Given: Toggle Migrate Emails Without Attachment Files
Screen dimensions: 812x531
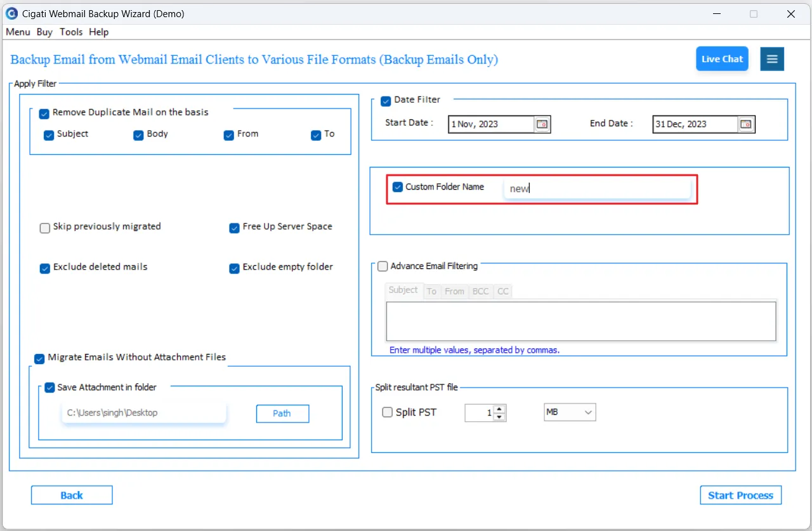Looking at the screenshot, I should pyautogui.click(x=39, y=358).
